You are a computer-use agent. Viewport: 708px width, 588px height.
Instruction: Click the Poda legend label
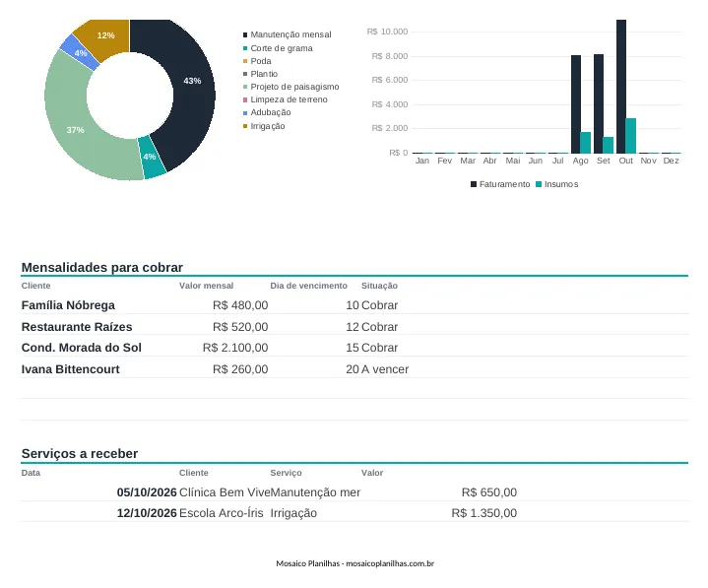tap(261, 61)
